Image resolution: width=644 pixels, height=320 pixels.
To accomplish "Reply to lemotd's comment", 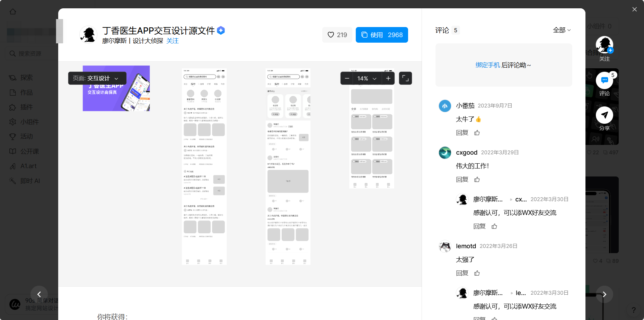I will click(462, 273).
